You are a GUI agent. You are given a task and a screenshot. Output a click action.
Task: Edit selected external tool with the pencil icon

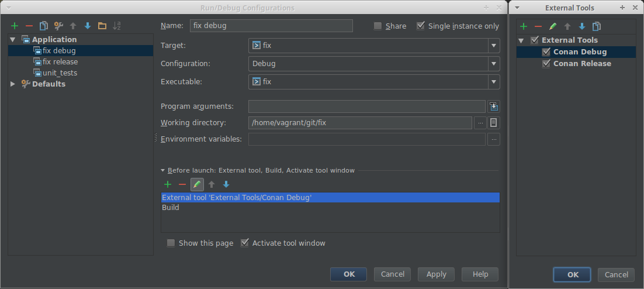pos(553,26)
